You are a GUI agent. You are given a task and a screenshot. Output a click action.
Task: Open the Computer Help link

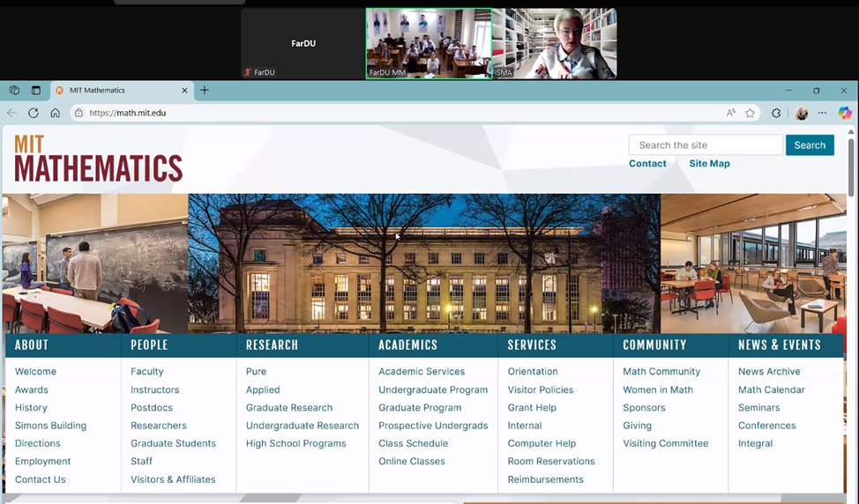[542, 443]
